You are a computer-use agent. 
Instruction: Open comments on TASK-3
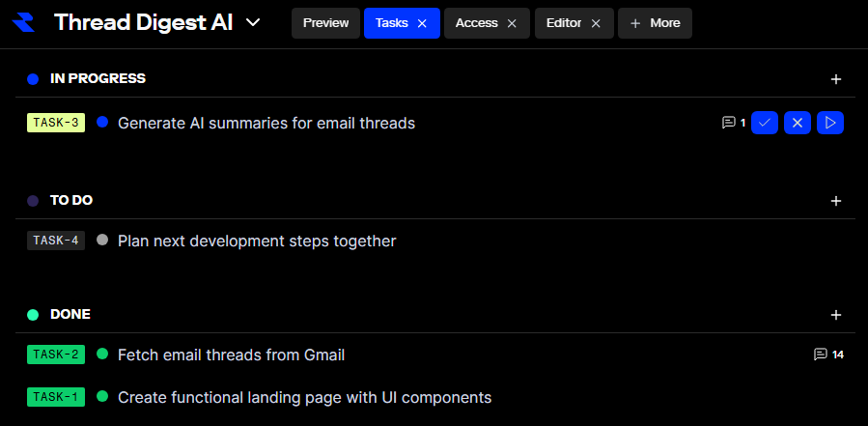734,123
